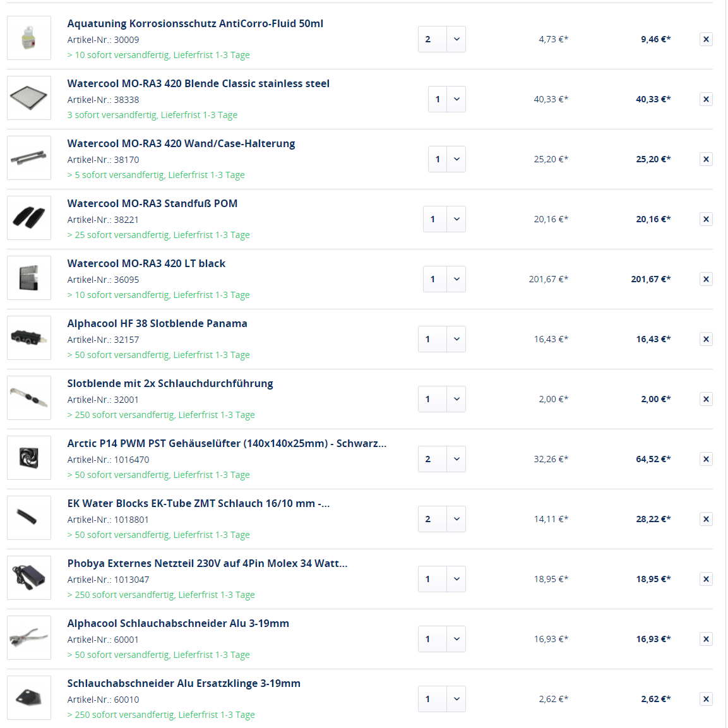Image resolution: width=728 pixels, height=728 pixels.
Task: Remove Phobya Externes Netzteil from cart
Action: pyautogui.click(x=706, y=579)
